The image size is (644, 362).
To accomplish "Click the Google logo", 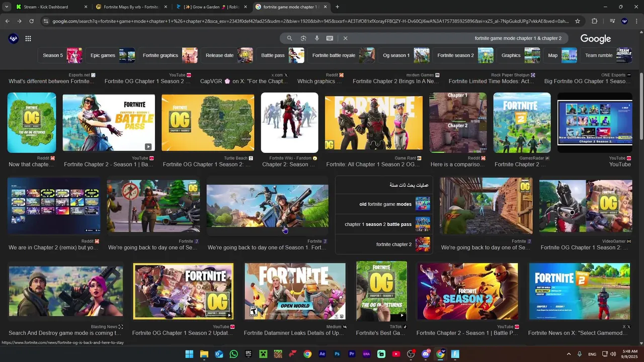I will click(596, 39).
